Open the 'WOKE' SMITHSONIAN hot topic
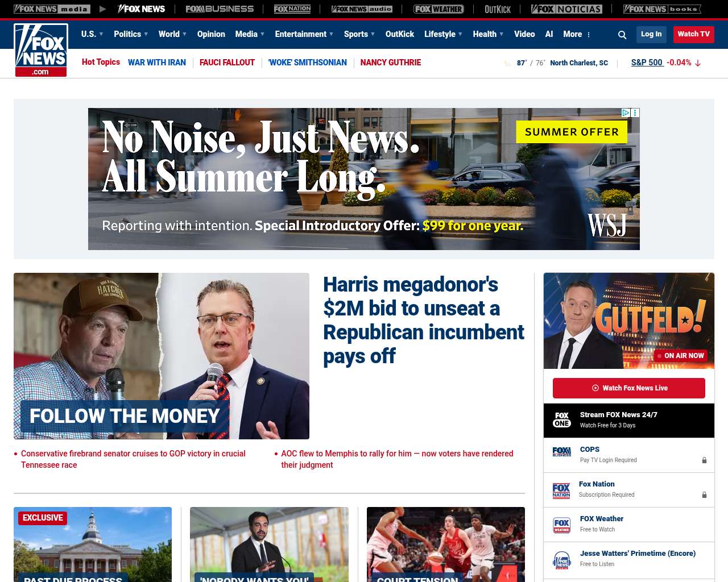This screenshot has height=582, width=728. click(308, 63)
